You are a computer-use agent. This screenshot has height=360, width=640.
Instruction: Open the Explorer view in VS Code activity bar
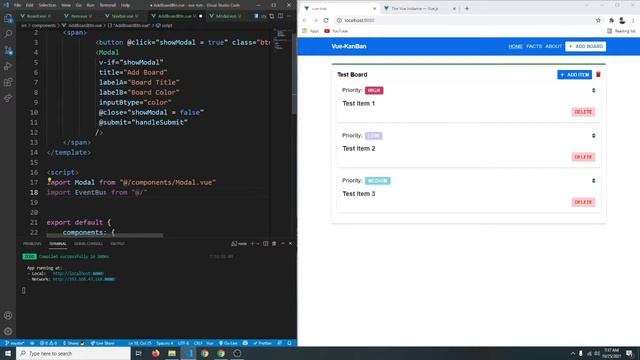8,18
